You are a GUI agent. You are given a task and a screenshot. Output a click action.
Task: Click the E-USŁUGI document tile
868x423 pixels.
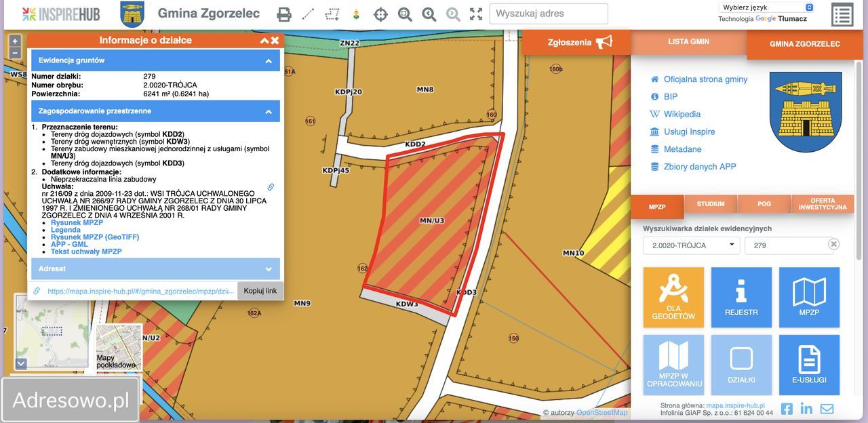[809, 365]
